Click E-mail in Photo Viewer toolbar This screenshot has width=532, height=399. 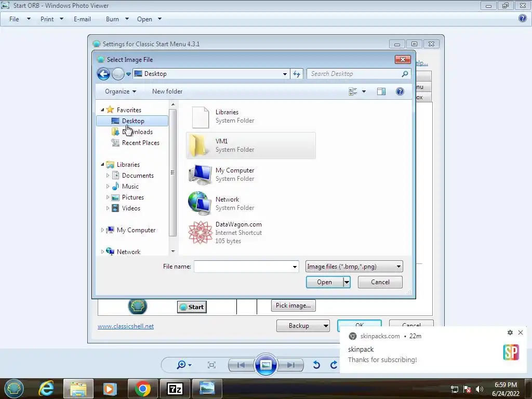[82, 19]
